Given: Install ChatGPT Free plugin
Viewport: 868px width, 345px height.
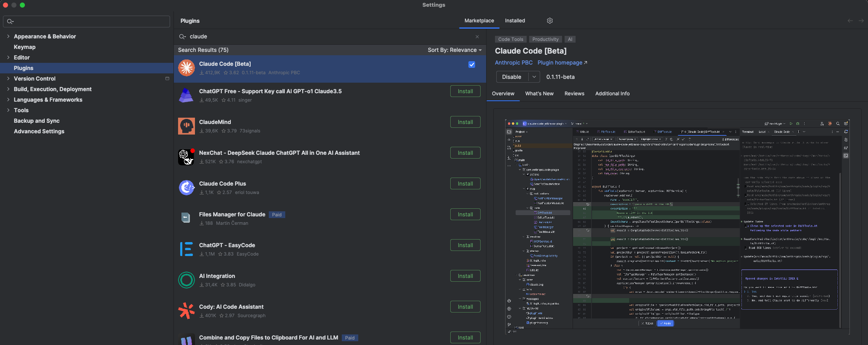Looking at the screenshot, I should [465, 91].
